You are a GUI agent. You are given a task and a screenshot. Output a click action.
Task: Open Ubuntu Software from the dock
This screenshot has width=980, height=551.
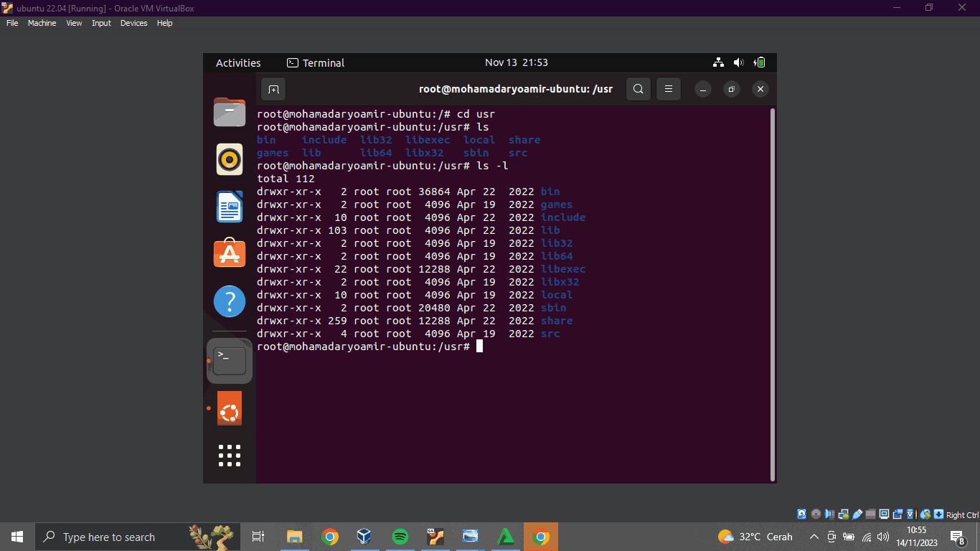coord(230,253)
